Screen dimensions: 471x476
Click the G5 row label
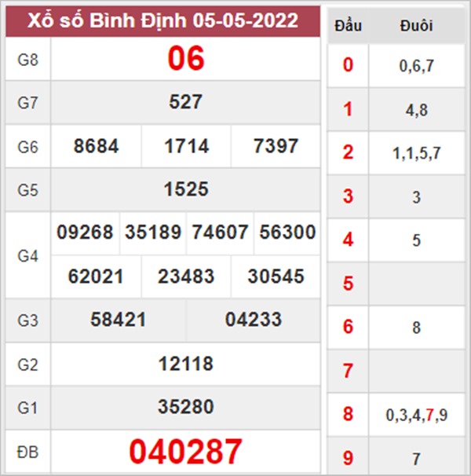pyautogui.click(x=28, y=190)
